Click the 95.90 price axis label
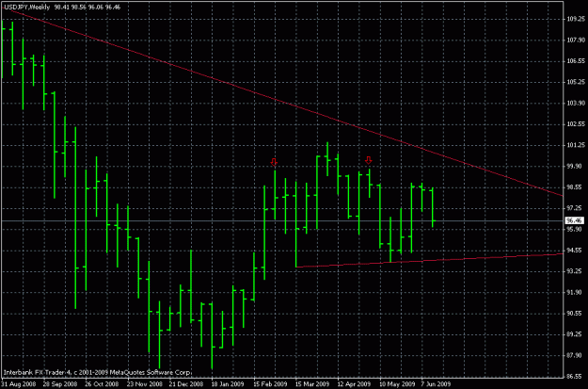Viewport: 588px width, 389px height. click(x=577, y=229)
